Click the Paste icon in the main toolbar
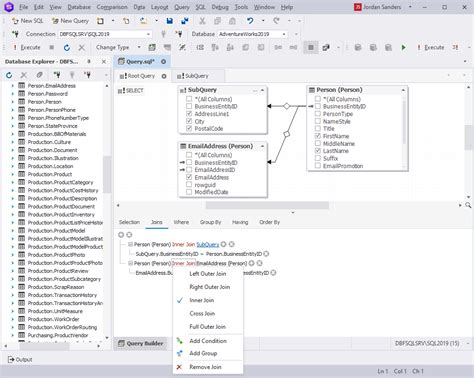 click(232, 21)
